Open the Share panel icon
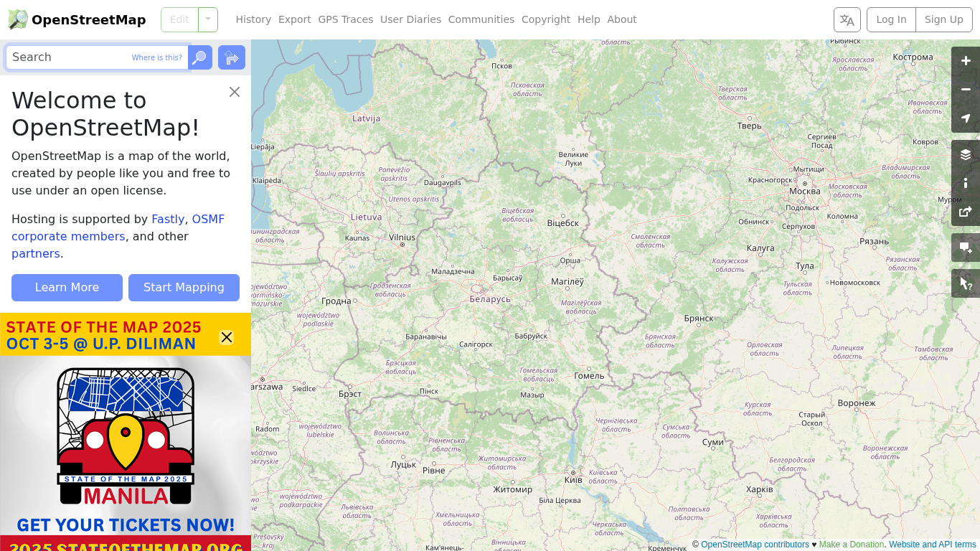The width and height of the screenshot is (980, 551). pyautogui.click(x=966, y=212)
